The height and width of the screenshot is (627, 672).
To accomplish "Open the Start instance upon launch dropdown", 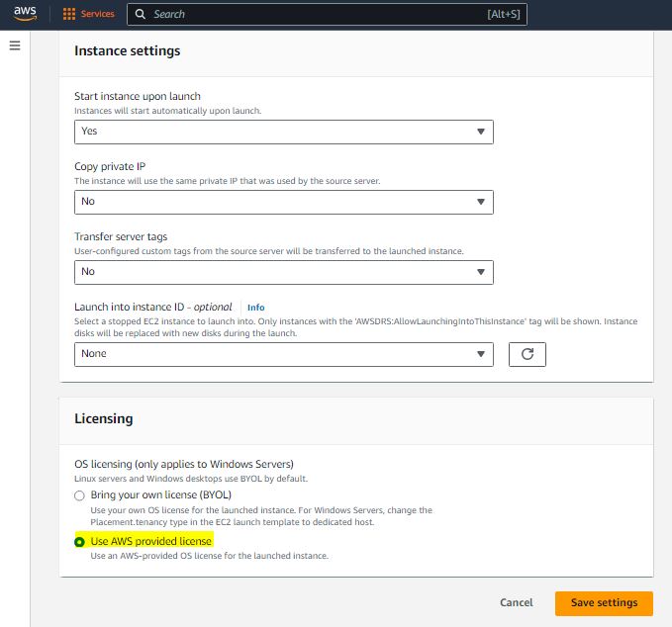I will pyautogui.click(x=283, y=132).
